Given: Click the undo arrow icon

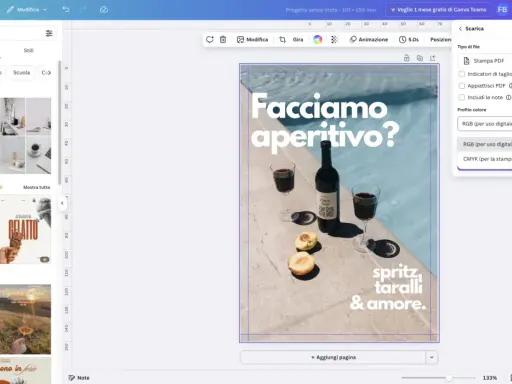Looking at the screenshot, I should click(66, 10).
